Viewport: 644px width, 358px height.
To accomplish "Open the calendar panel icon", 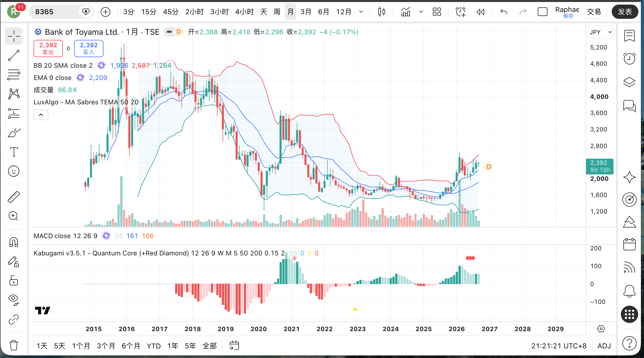I will (x=629, y=244).
